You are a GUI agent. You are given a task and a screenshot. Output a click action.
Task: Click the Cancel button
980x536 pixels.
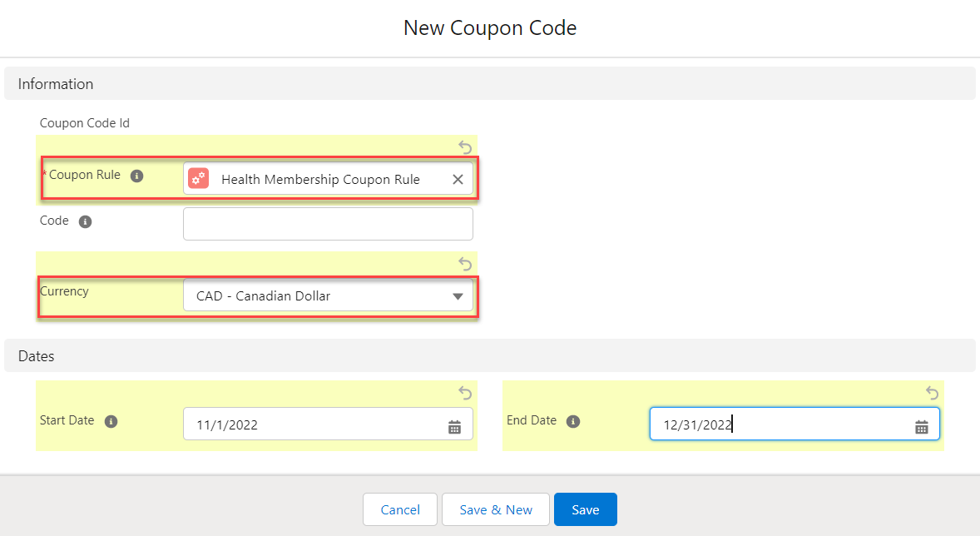[x=400, y=510]
